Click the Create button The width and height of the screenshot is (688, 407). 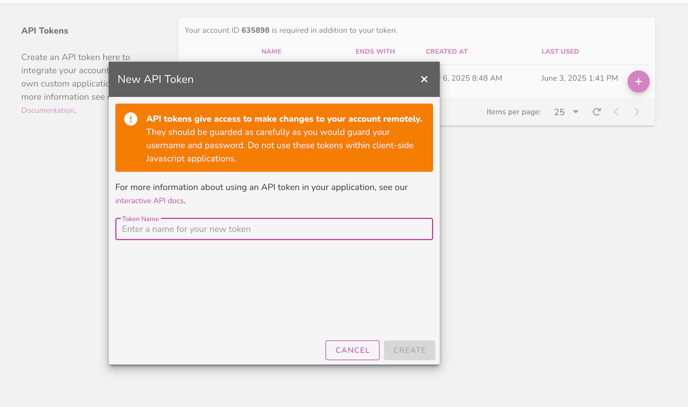(x=409, y=350)
